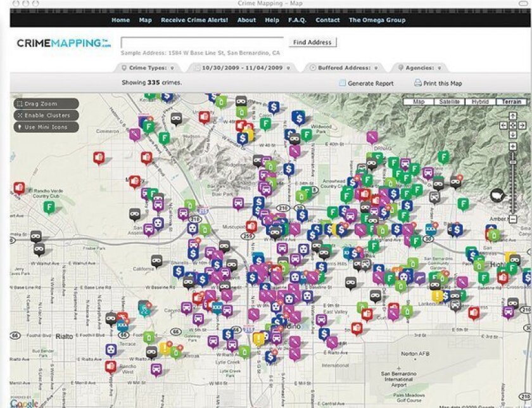
Task: Expand the Buffered Address dropdown
Action: pyautogui.click(x=345, y=68)
